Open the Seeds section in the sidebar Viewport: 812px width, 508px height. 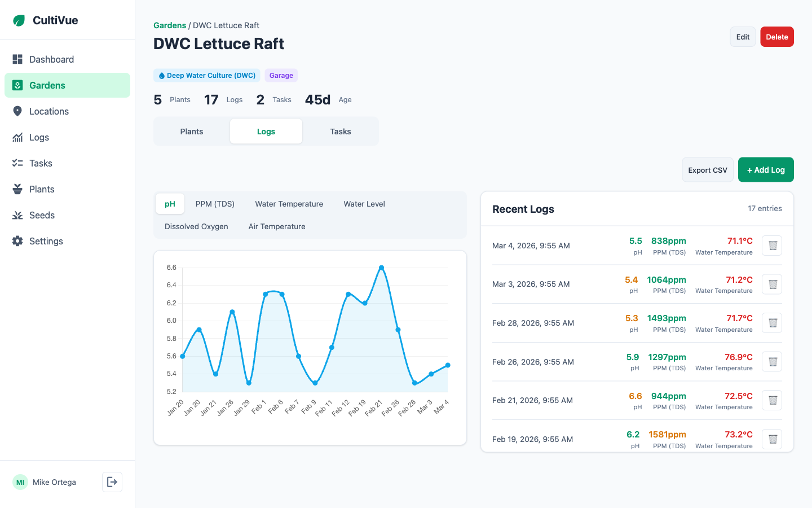[42, 215]
